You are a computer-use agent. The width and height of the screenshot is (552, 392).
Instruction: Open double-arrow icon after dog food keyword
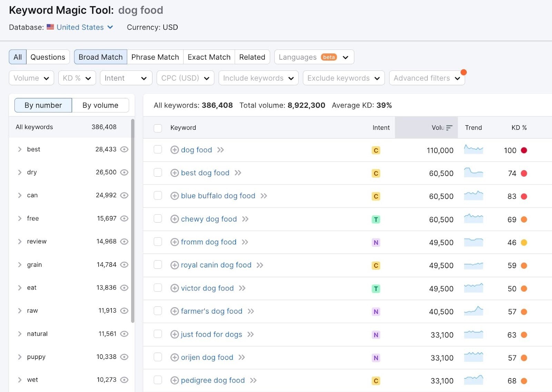click(x=220, y=150)
